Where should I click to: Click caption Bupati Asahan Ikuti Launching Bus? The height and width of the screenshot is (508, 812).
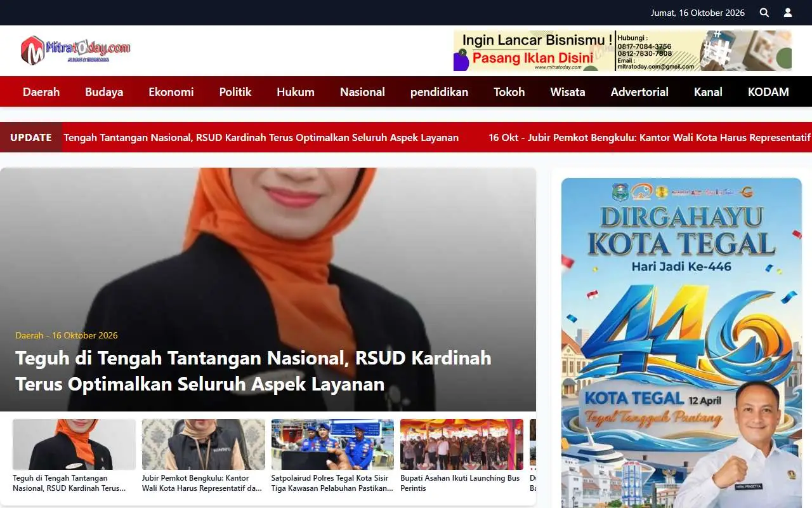coord(460,483)
